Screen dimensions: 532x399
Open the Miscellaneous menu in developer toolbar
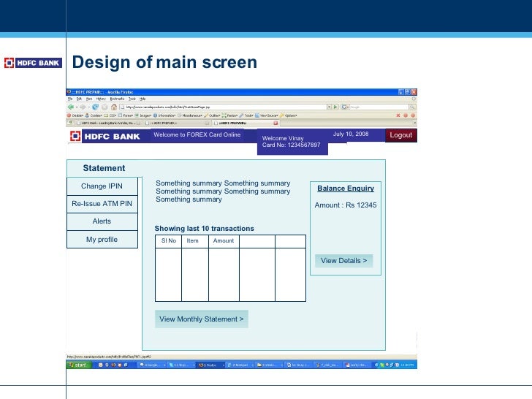(190, 115)
